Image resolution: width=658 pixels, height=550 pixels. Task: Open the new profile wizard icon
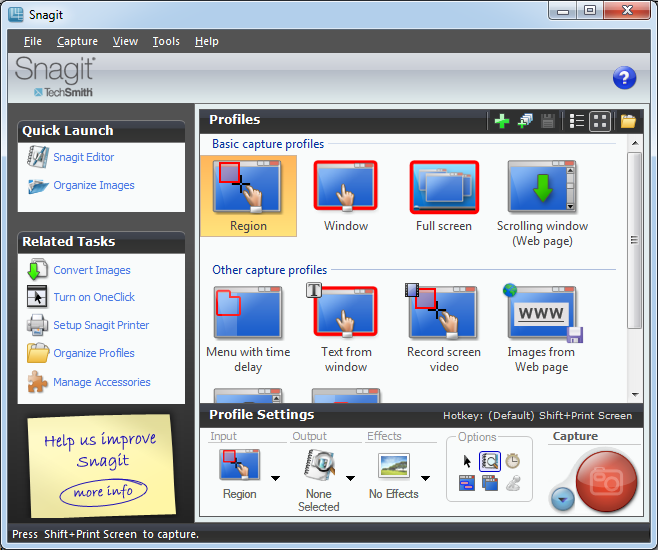pyautogui.click(x=525, y=121)
